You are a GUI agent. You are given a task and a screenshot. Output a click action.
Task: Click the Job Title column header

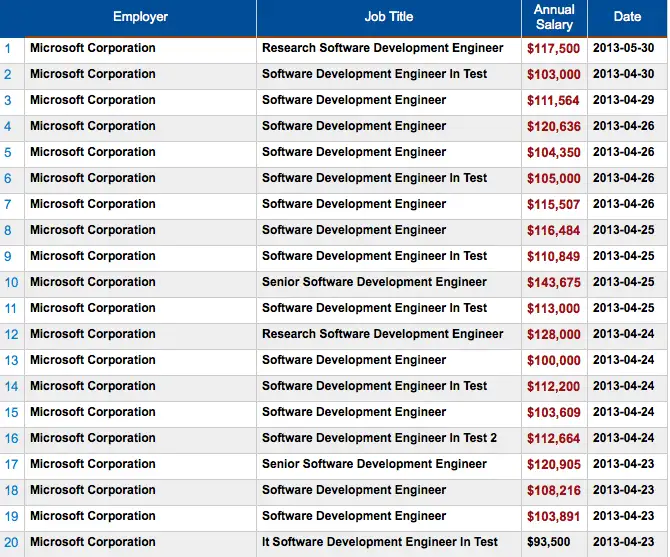coord(389,17)
